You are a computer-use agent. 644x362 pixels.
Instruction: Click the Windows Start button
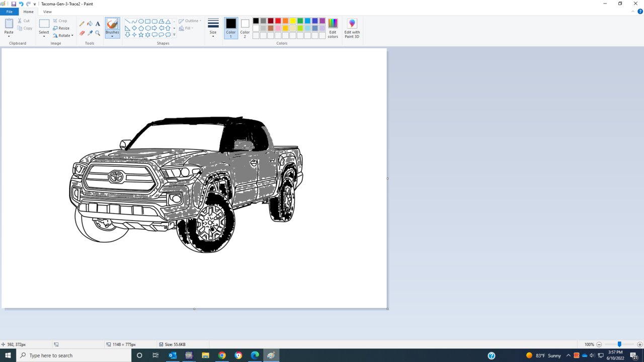(x=8, y=355)
